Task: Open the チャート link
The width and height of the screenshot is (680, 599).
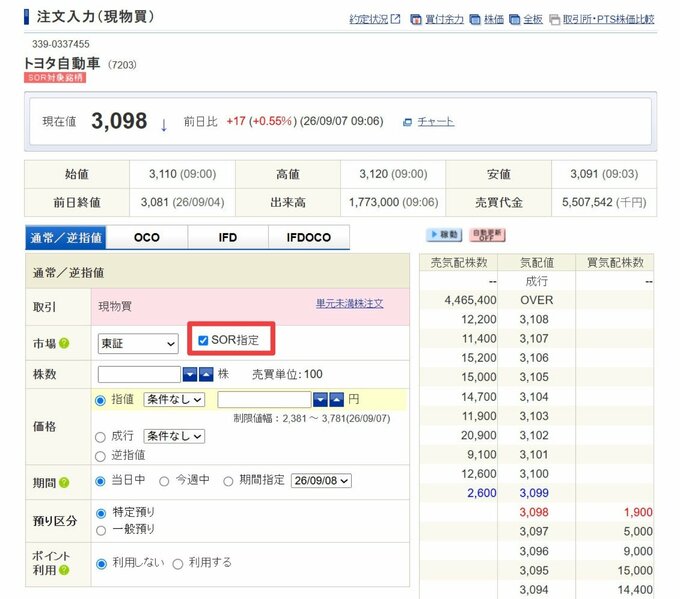Action: 436,121
